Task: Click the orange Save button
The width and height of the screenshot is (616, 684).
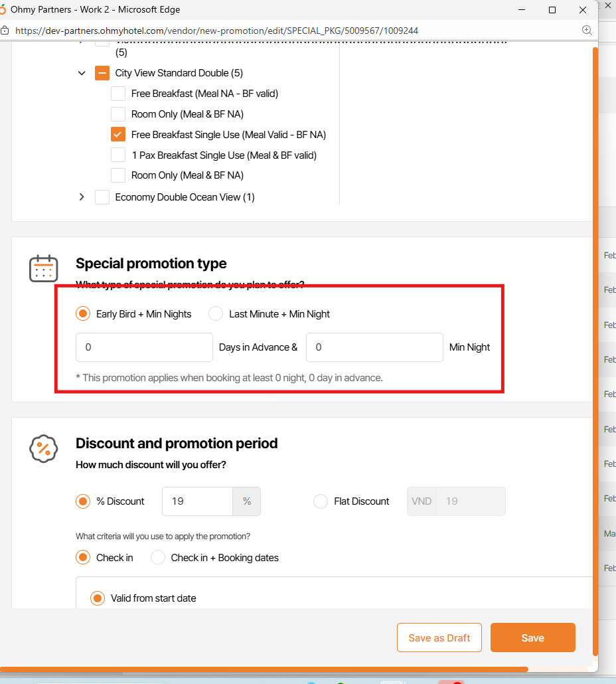Action: click(532, 638)
